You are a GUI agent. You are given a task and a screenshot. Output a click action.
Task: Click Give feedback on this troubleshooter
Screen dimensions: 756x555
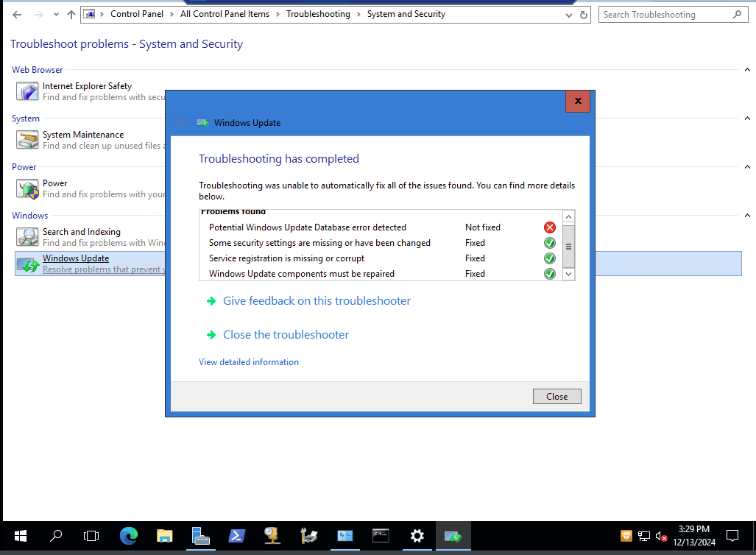pyautogui.click(x=317, y=301)
